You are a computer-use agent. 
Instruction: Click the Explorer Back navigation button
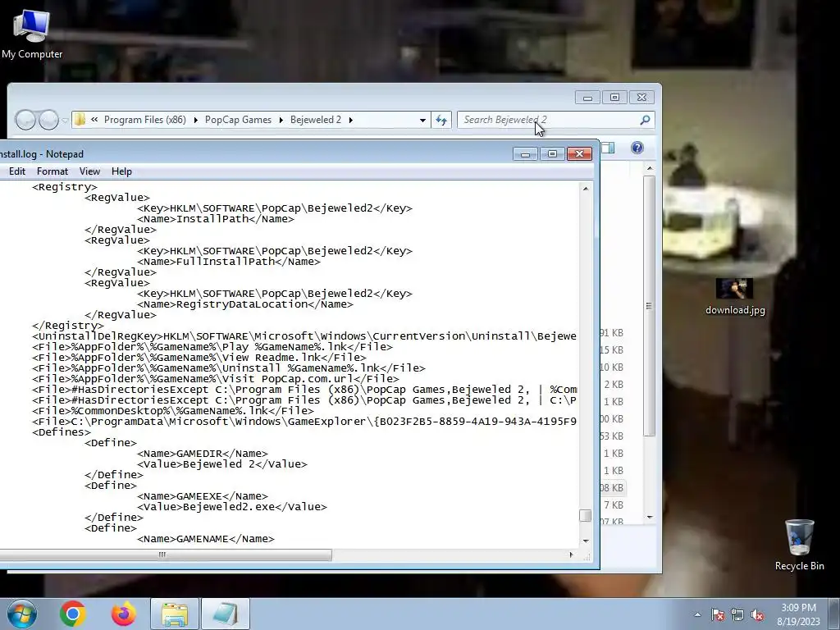click(25, 120)
